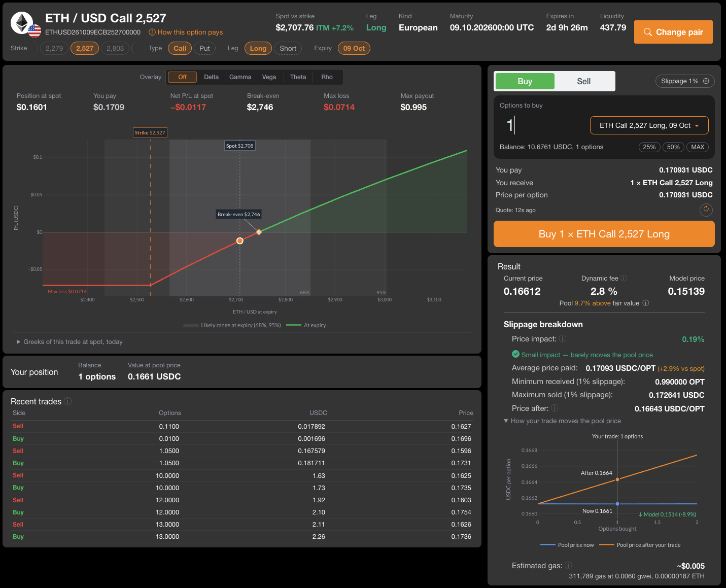Screen dimensions: 726x588
Task: Click the info icon beside How this option pays
Action: 152,32
